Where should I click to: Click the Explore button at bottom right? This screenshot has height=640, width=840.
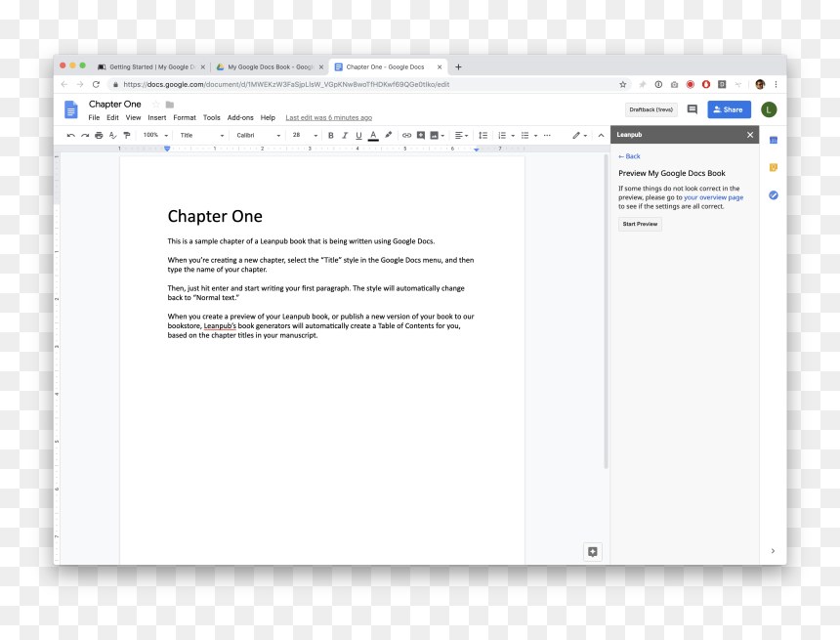point(593,551)
